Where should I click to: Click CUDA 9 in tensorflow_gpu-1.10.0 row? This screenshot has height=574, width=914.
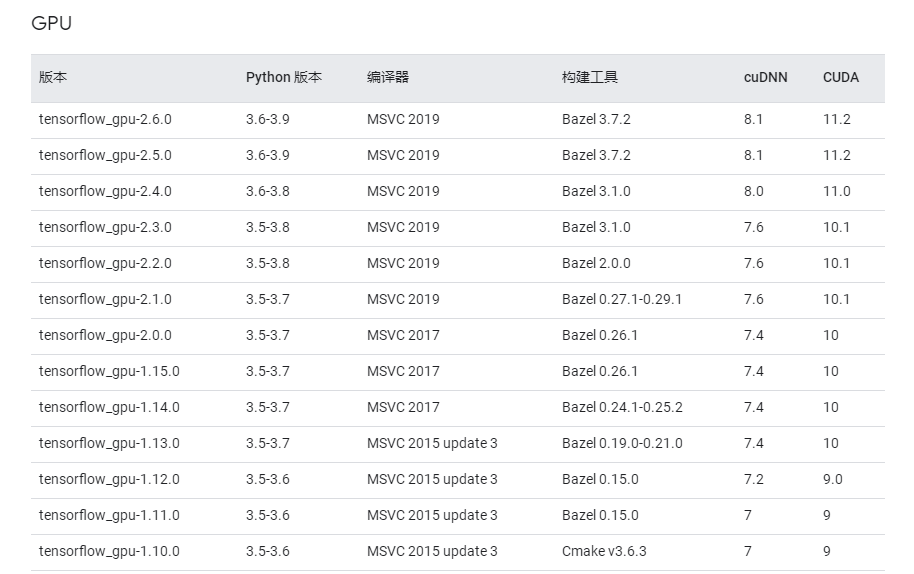[x=827, y=552]
